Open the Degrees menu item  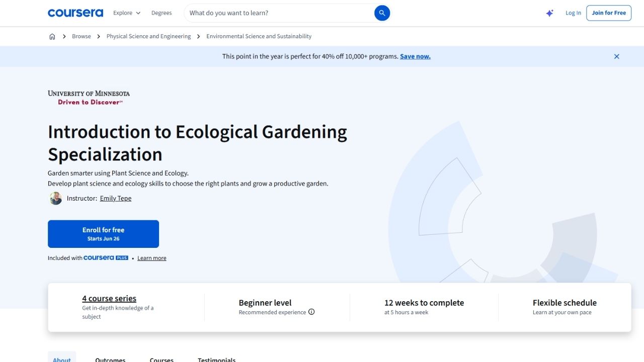pos(162,13)
